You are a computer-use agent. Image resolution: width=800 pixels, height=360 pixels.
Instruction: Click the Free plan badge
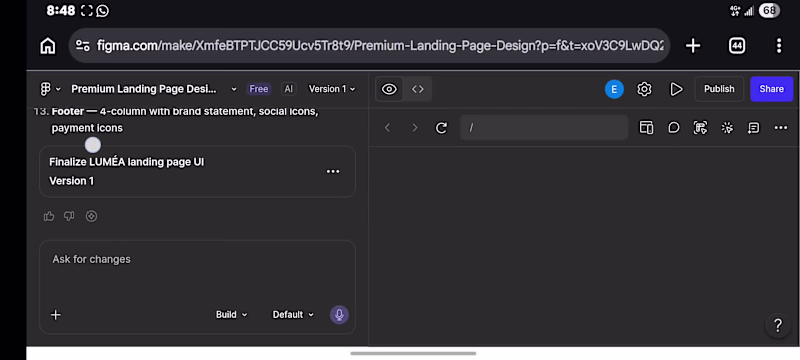pos(259,89)
